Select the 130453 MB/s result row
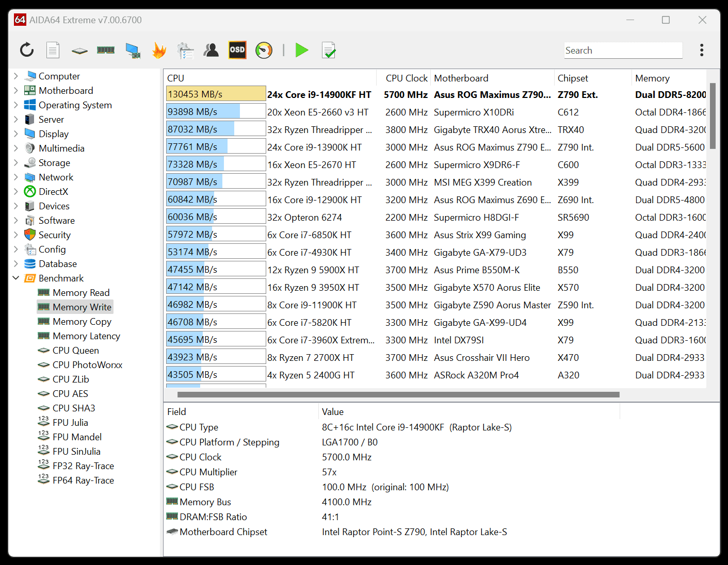Screen dimensions: 728x565 435,94
